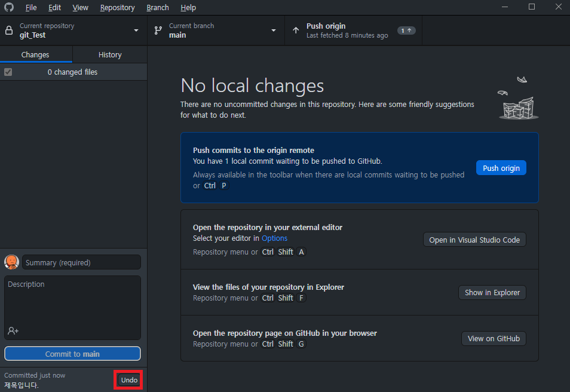The image size is (570, 392).
Task: Add co-authors using the person-plus icon
Action: (13, 330)
